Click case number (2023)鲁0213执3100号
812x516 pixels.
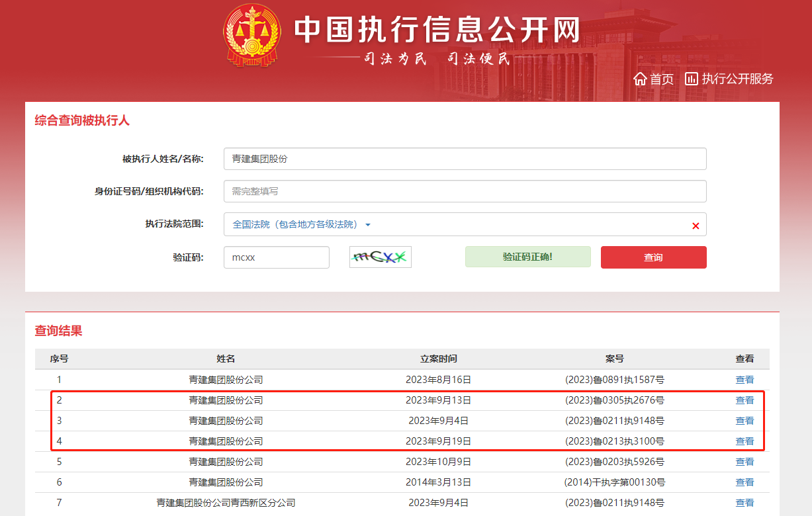point(615,441)
